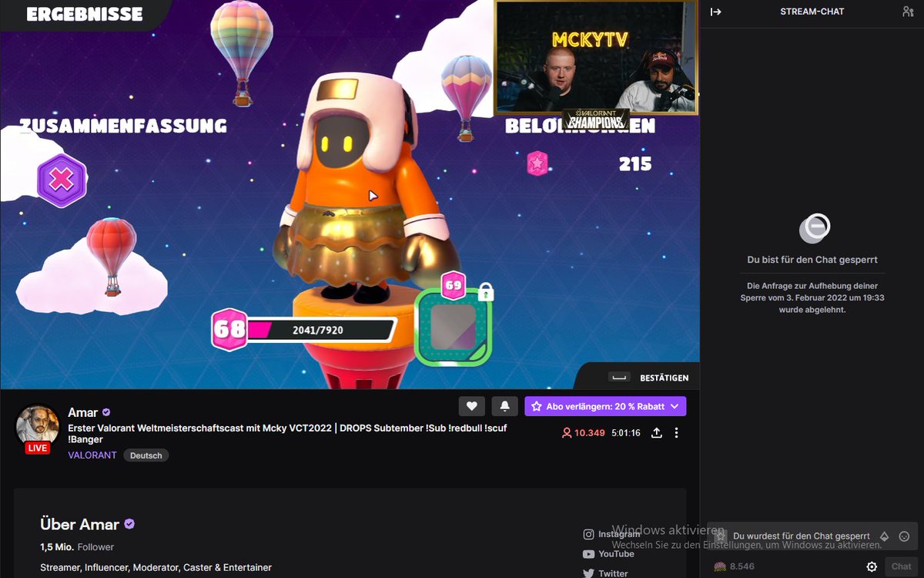Viewport: 924px width, 578px height.
Task: Select the 2041/7920 experience progress bar
Action: [x=319, y=330]
